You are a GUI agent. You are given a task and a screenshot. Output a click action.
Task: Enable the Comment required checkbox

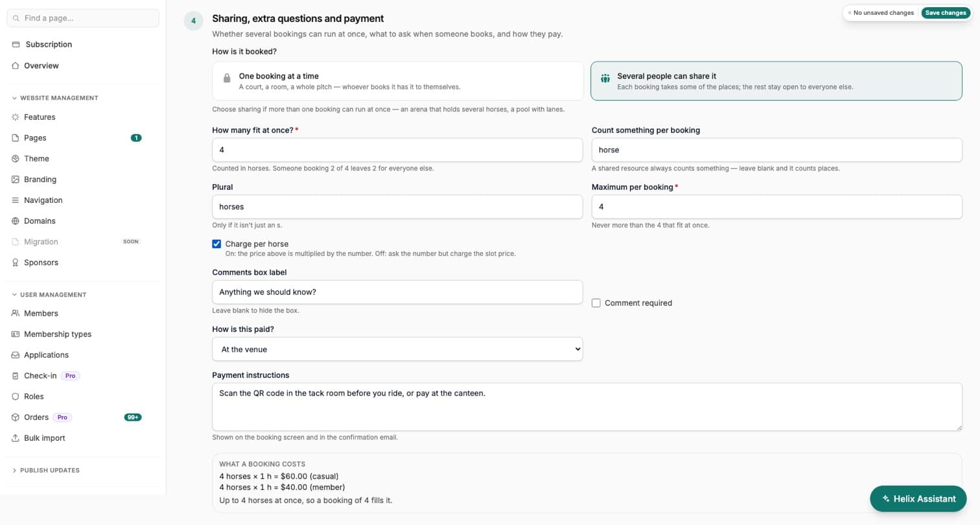[x=596, y=303]
